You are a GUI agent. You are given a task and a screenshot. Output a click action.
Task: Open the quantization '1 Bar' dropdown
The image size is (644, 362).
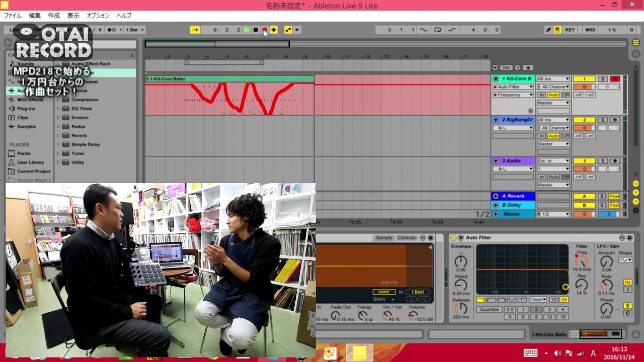coord(135,30)
